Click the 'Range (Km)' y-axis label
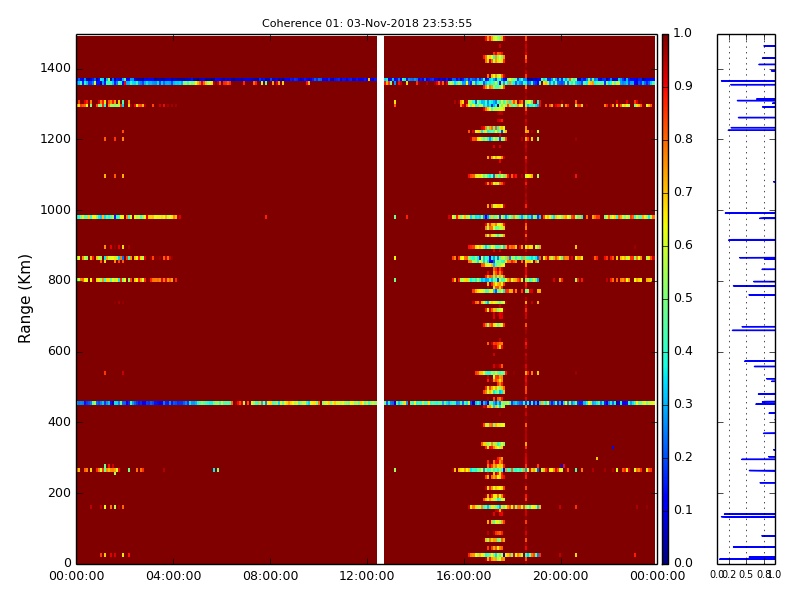The height and width of the screenshot is (600, 800). click(x=24, y=299)
